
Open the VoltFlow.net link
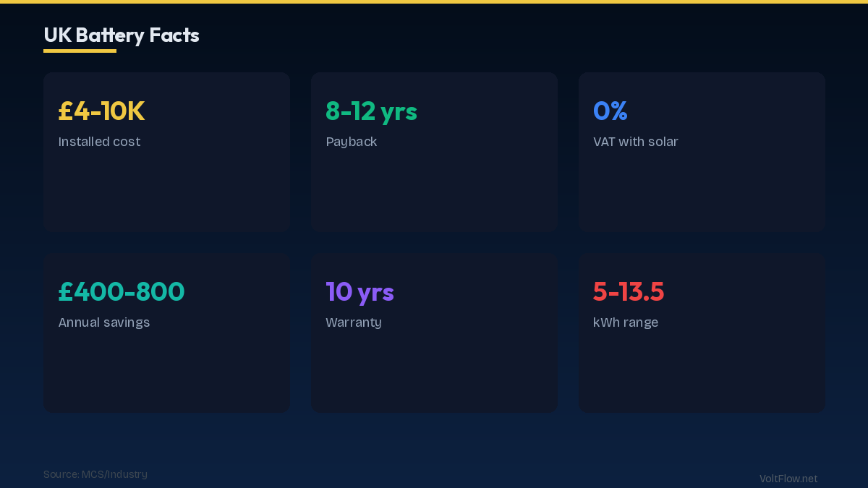(x=788, y=479)
